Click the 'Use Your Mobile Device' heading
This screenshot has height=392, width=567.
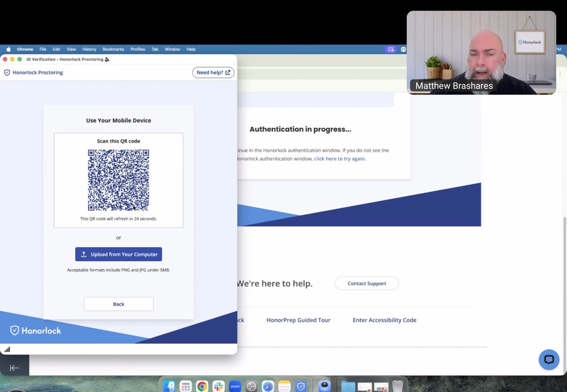(119, 120)
